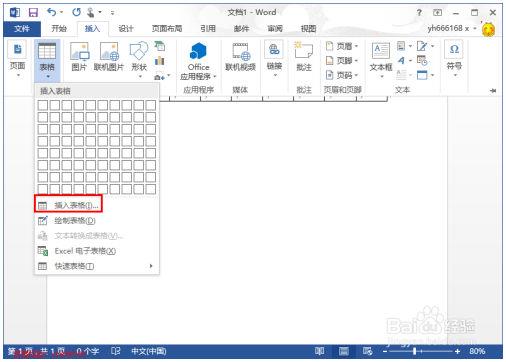Click the page count in status bar
The width and height of the screenshot is (506, 362).
(x=36, y=351)
